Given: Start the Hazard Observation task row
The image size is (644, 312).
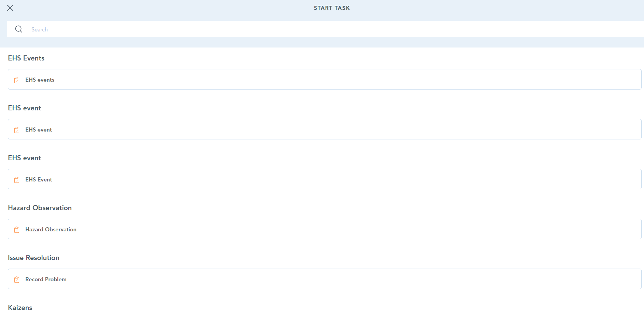Looking at the screenshot, I should (324, 229).
